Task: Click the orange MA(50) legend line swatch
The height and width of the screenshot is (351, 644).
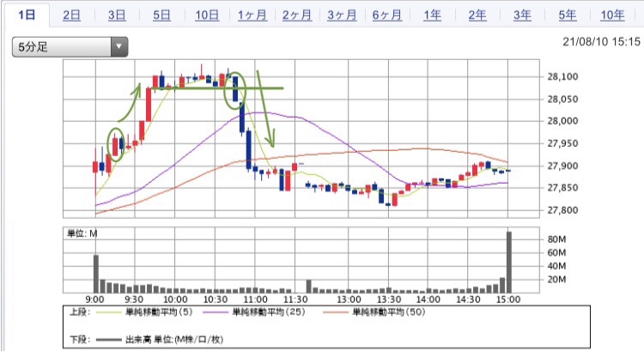Action: pos(336,312)
